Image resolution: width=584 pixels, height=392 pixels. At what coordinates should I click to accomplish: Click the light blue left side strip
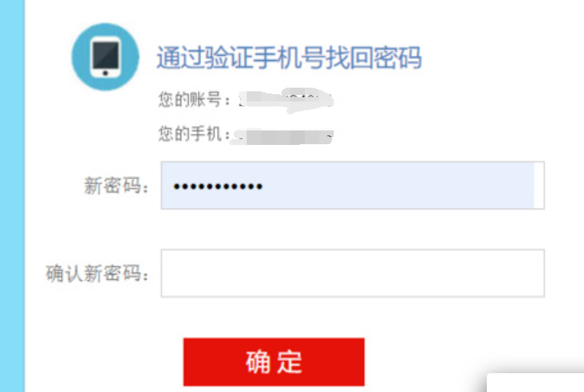(x=12, y=196)
